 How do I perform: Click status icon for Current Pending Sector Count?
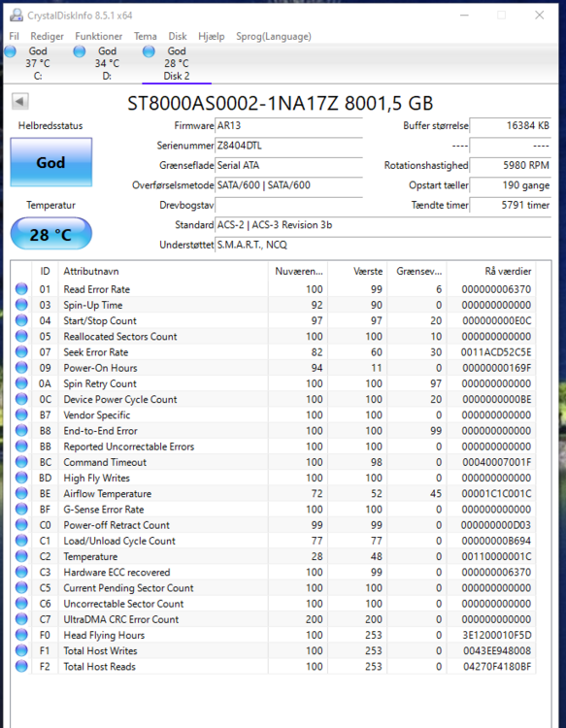[21, 588]
